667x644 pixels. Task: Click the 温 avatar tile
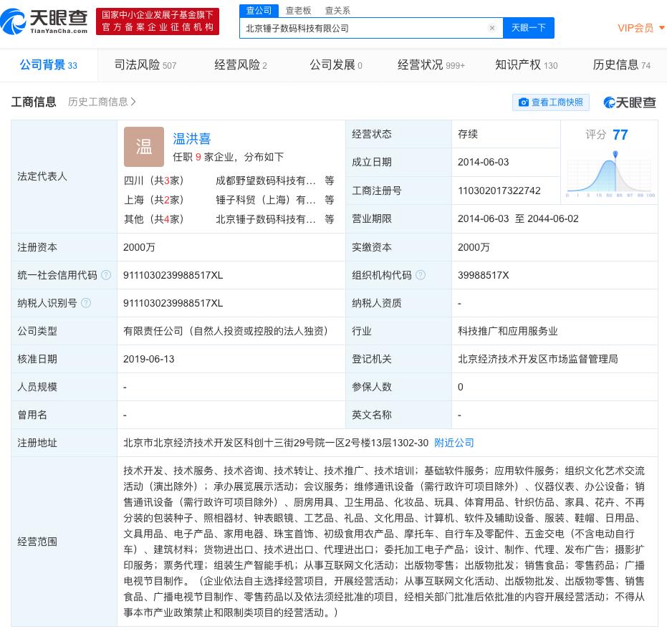click(x=144, y=147)
